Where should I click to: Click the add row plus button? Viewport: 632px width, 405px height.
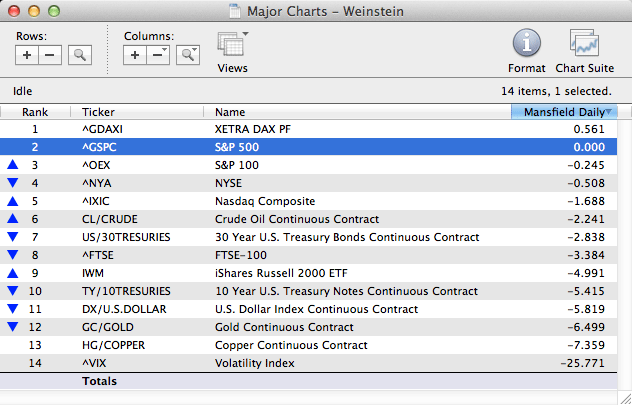(28, 56)
